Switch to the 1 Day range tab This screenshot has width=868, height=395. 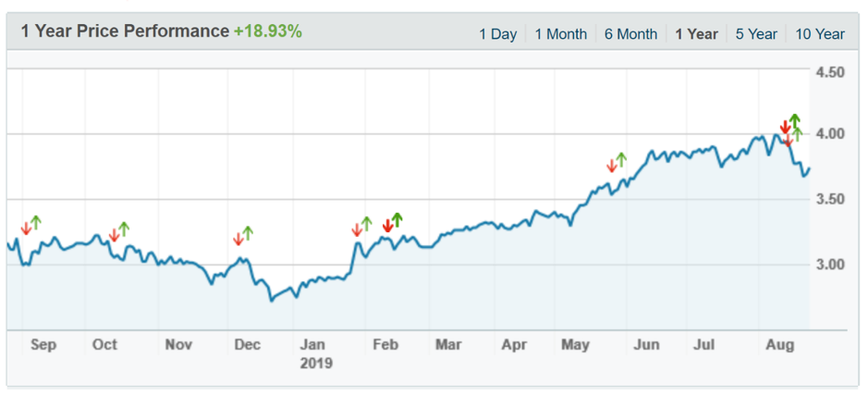tap(497, 34)
